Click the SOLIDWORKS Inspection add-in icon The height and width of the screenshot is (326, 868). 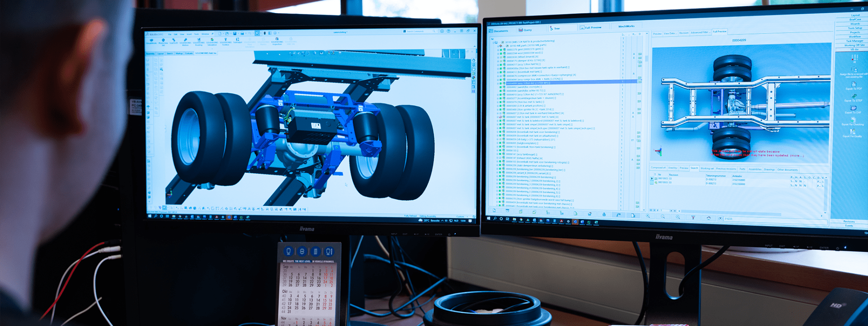tap(277, 41)
